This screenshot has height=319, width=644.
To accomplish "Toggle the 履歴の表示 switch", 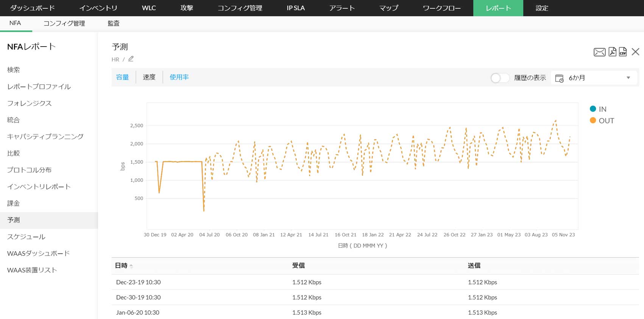I will (x=499, y=78).
